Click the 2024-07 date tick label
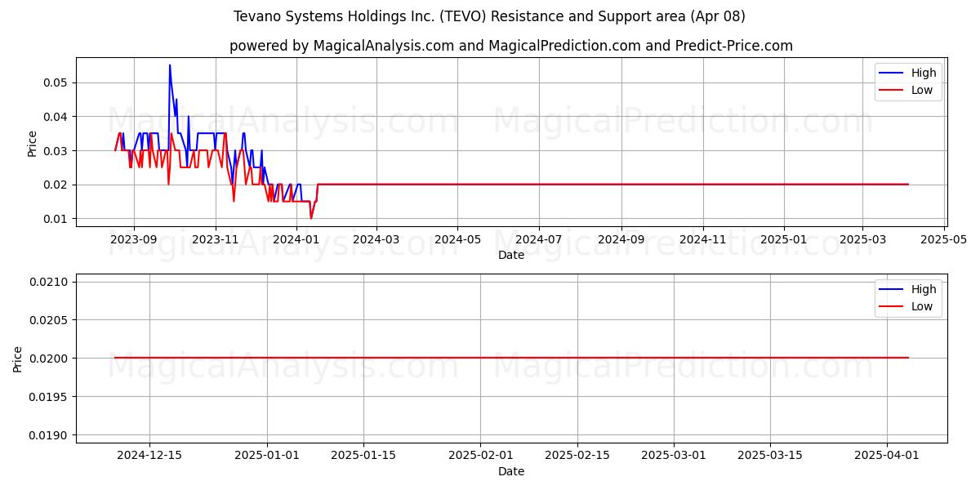 [x=539, y=239]
